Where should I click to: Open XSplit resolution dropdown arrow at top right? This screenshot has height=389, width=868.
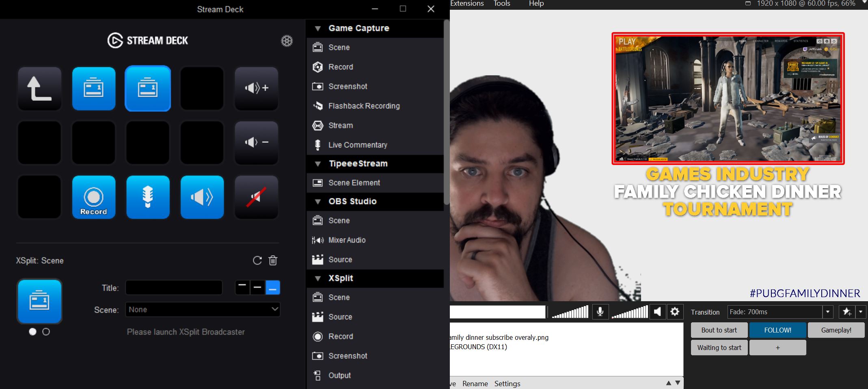coord(864,2)
